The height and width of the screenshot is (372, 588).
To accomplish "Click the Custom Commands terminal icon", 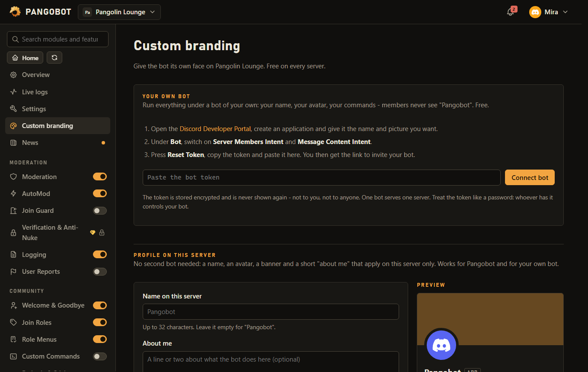I will 13,356.
